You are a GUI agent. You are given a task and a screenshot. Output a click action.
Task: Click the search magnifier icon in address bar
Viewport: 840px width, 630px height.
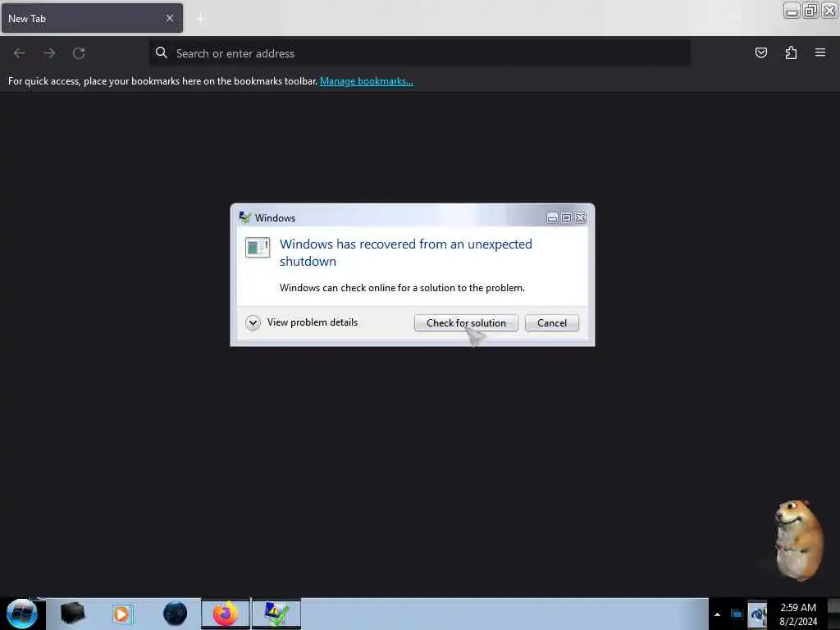click(x=162, y=52)
